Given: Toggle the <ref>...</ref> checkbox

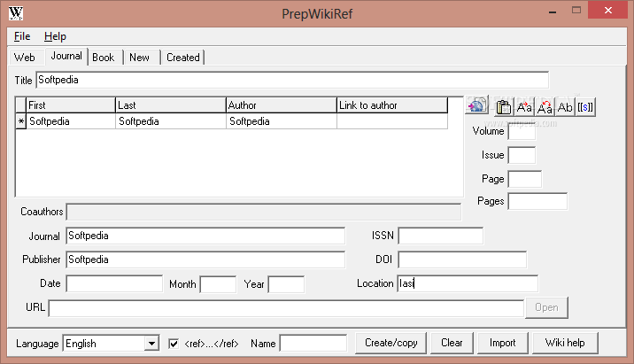Looking at the screenshot, I should (174, 344).
